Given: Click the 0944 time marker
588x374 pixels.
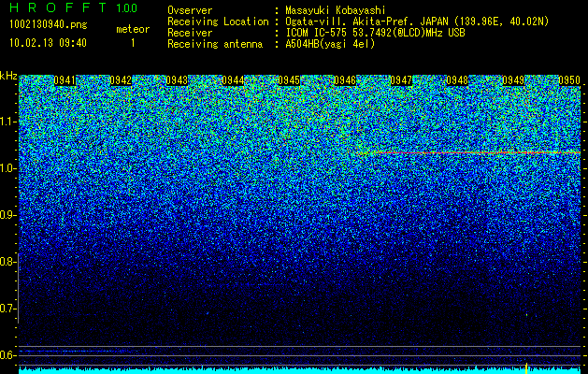Looking at the screenshot, I should click(x=233, y=80).
